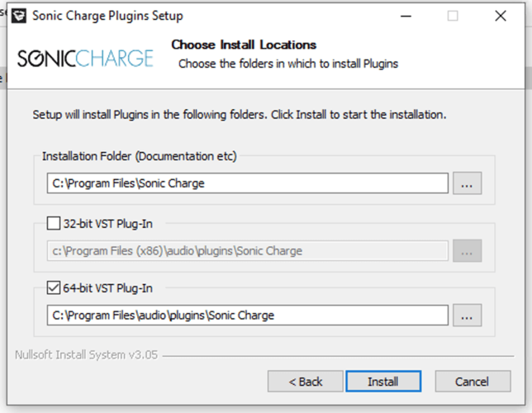Close the setup window
532x413 pixels.
[x=501, y=16]
